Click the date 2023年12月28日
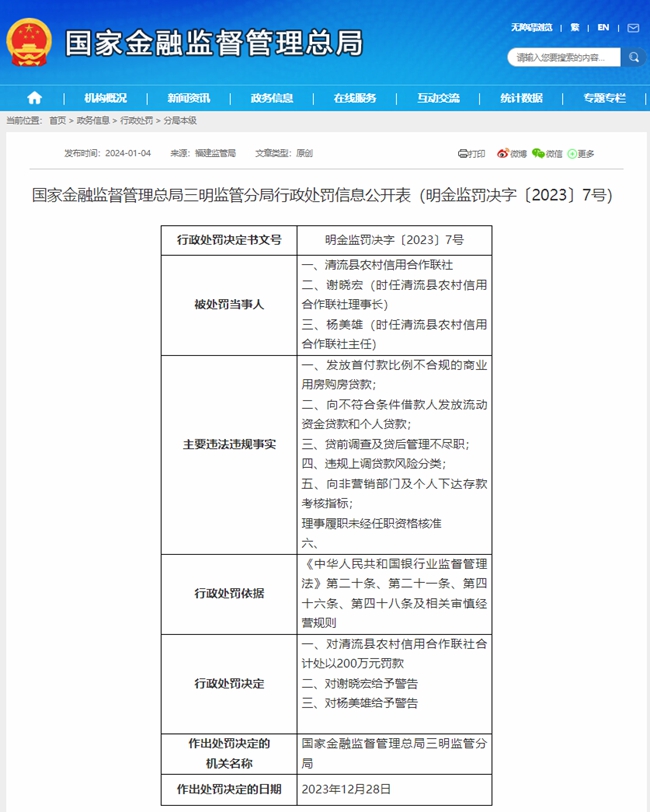 346,789
